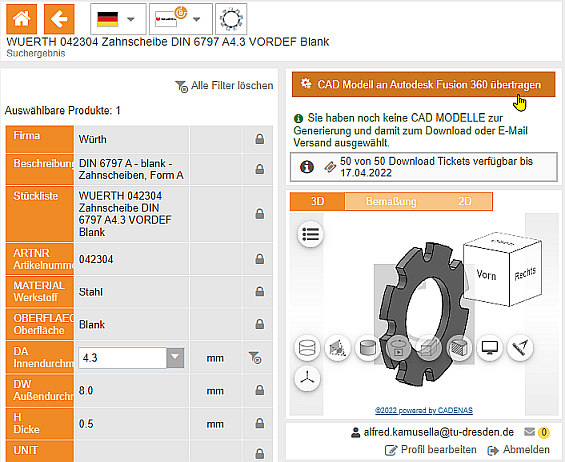Click the 'Auswählbare Produkte: 1' text
The height and width of the screenshot is (462, 565).
click(x=62, y=110)
